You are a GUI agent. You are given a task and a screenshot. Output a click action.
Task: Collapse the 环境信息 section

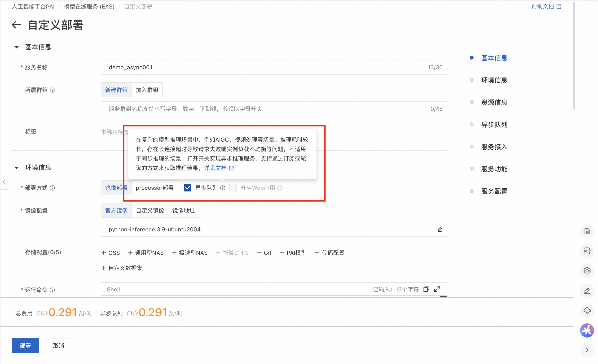17,168
